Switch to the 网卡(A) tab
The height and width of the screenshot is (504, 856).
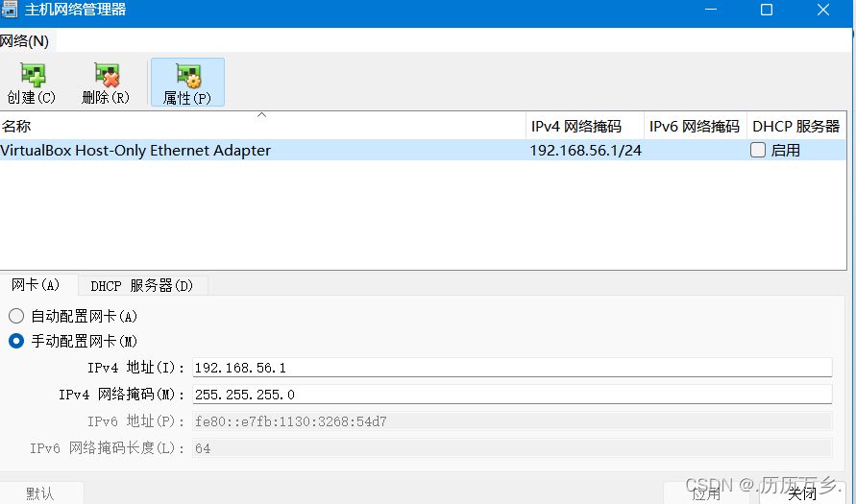pos(36,285)
